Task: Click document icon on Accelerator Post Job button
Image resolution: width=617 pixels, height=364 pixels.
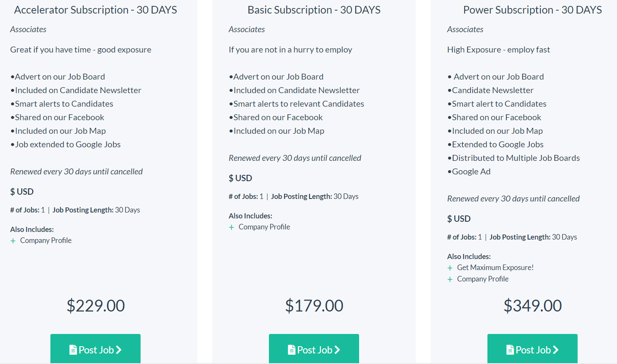Action: point(73,350)
